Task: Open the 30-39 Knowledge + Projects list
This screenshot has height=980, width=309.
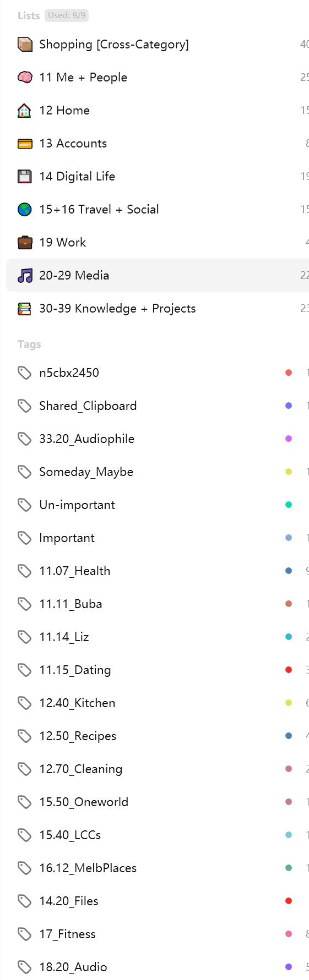Action: (x=158, y=309)
